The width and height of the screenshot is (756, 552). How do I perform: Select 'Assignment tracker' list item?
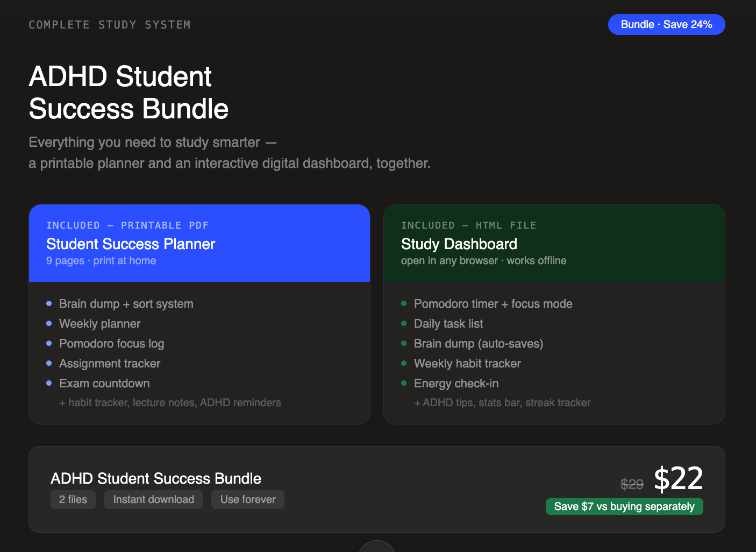pos(110,364)
